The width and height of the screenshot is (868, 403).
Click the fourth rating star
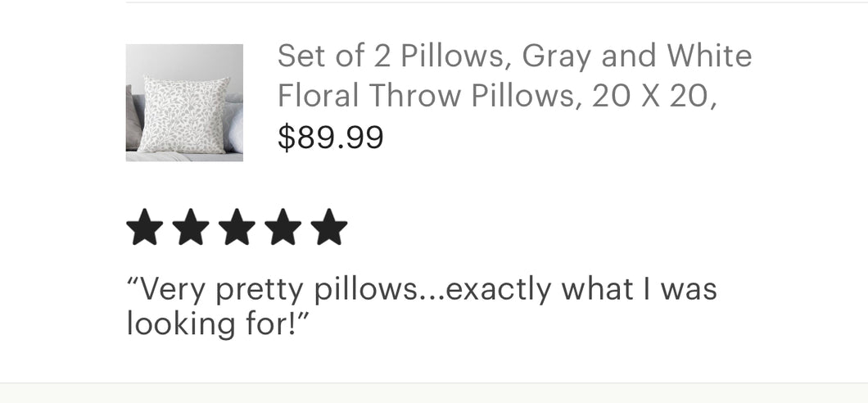[x=283, y=228]
